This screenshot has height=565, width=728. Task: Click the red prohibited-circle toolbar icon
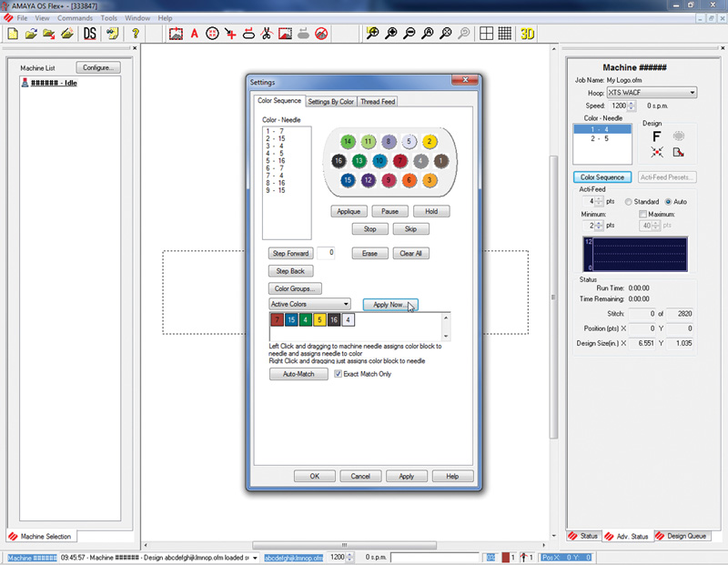point(321,34)
